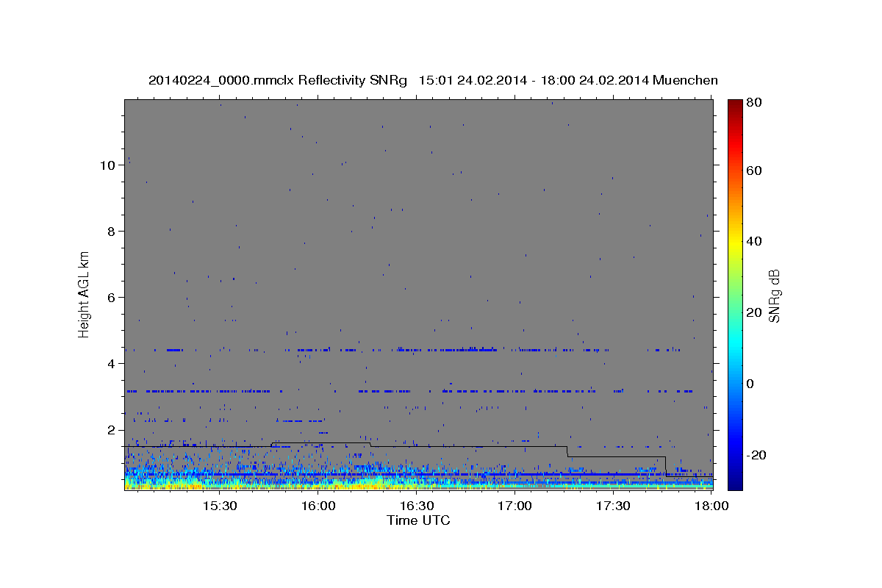Click the colorbar value 80
Screen dimensions: 882x588
[754, 104]
